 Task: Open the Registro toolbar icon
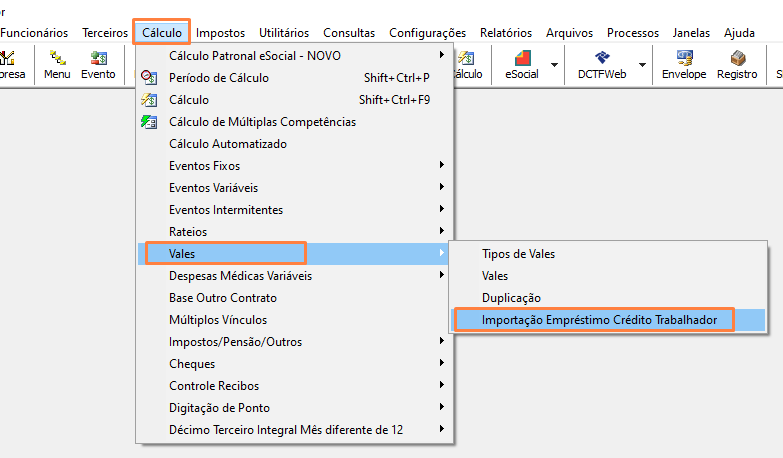click(x=737, y=65)
